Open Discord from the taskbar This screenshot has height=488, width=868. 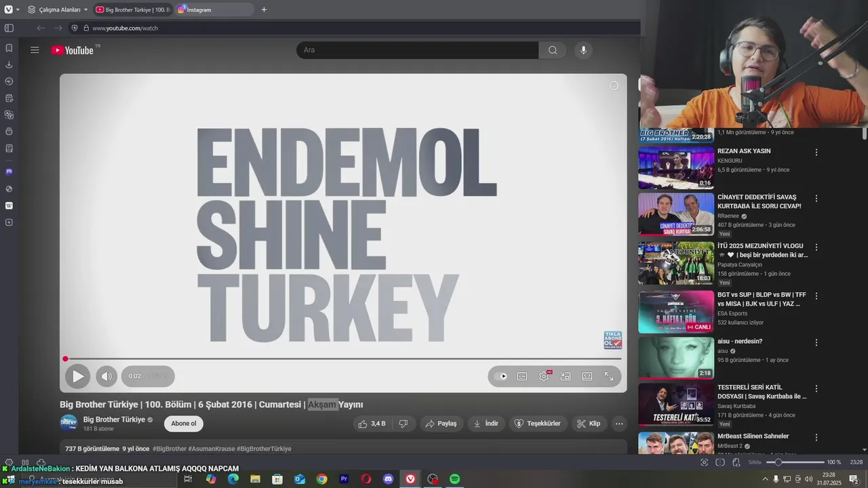(388, 479)
